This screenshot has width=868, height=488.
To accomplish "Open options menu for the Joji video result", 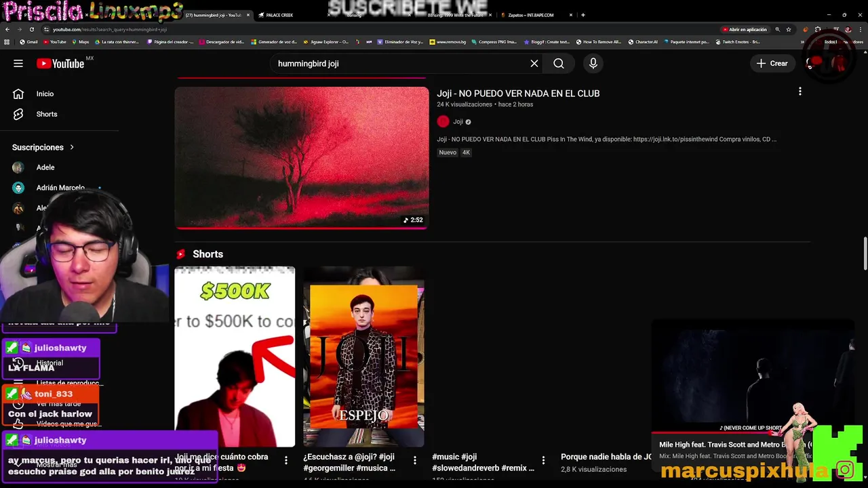I will pos(800,91).
